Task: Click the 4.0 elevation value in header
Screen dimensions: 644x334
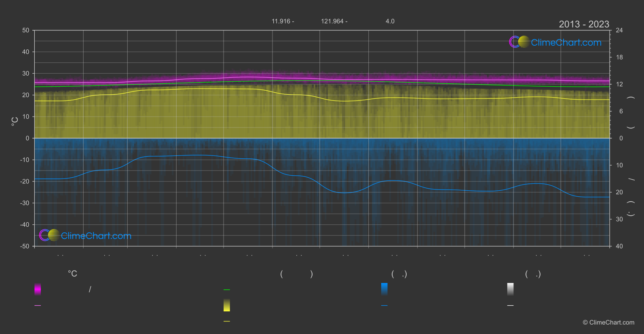Action: pos(390,21)
